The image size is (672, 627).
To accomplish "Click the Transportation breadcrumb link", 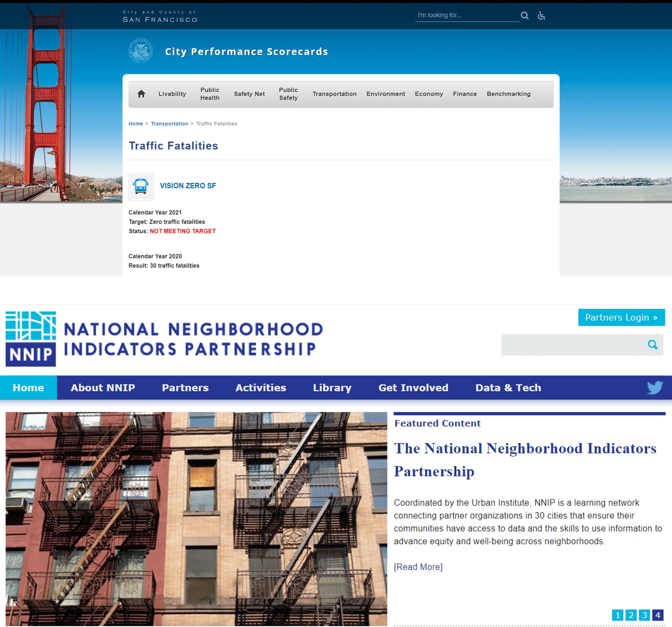I will pyautogui.click(x=169, y=124).
